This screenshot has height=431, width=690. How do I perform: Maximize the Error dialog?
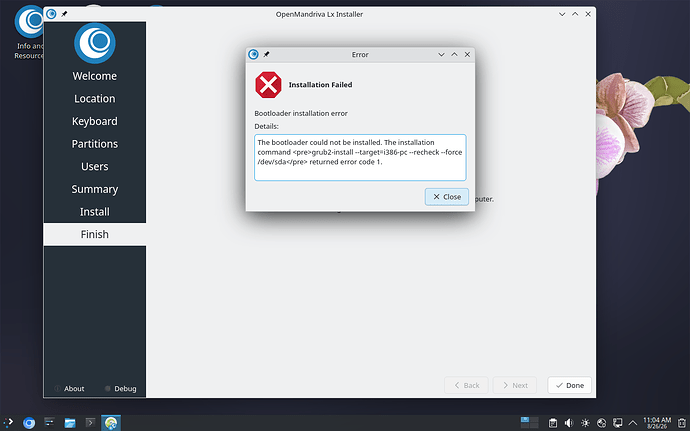point(455,55)
